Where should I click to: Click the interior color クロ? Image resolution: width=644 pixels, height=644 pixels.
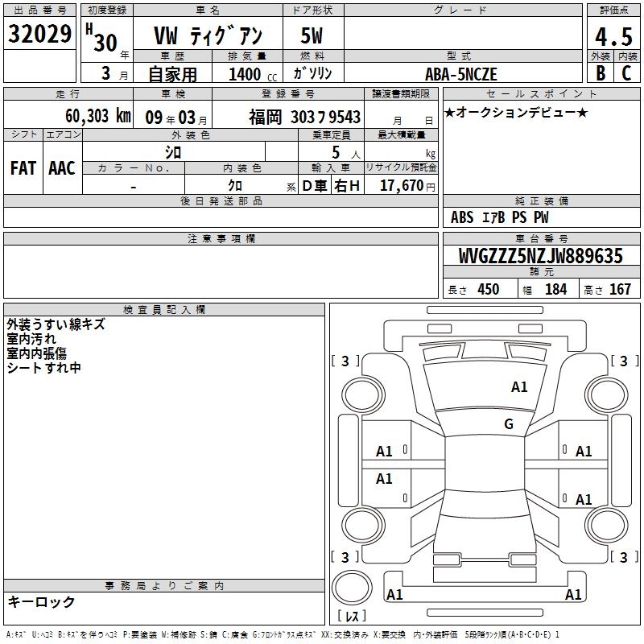coord(235,186)
